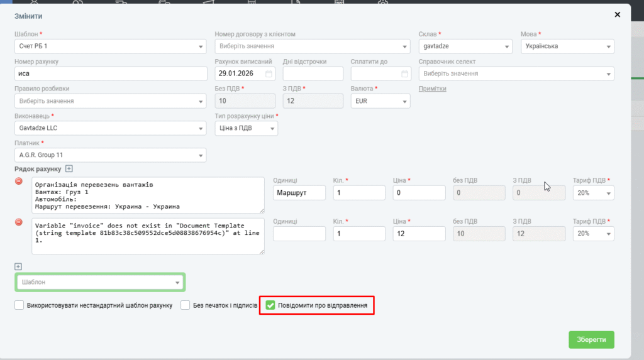Remove the first invoice row with red minus
644x360 pixels.
pos(19,182)
